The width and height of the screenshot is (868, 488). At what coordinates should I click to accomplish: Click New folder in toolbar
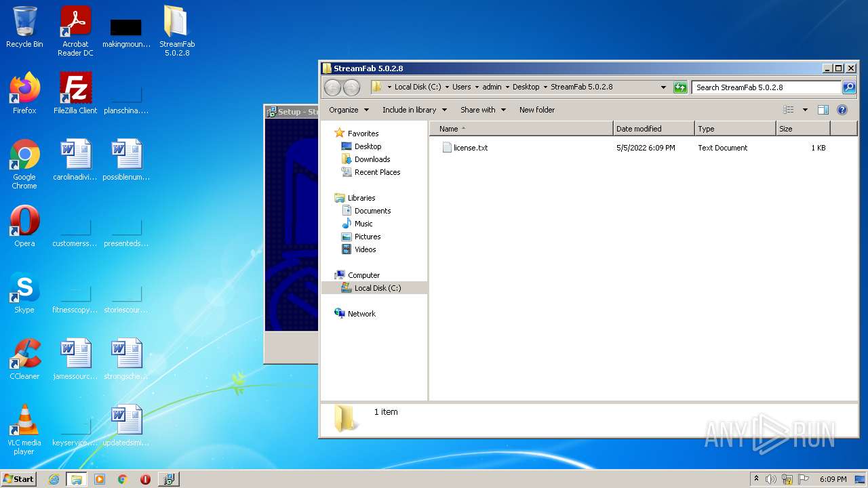(537, 110)
